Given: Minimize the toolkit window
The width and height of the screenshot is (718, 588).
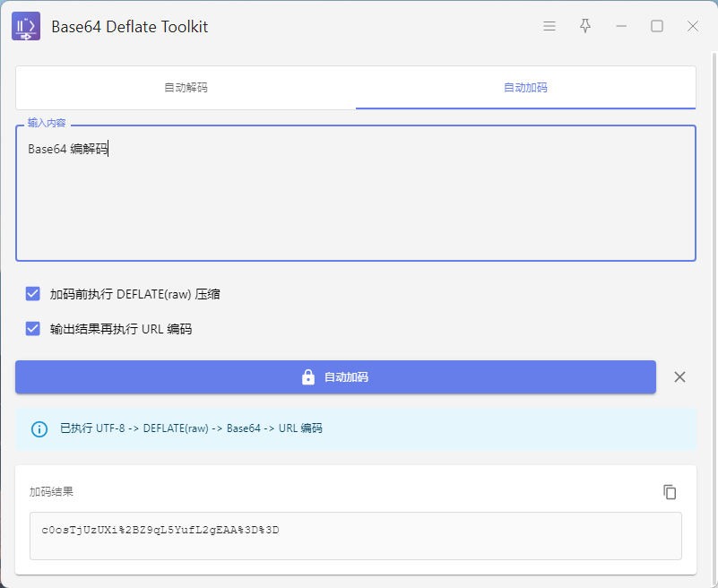Looking at the screenshot, I should tap(621, 27).
